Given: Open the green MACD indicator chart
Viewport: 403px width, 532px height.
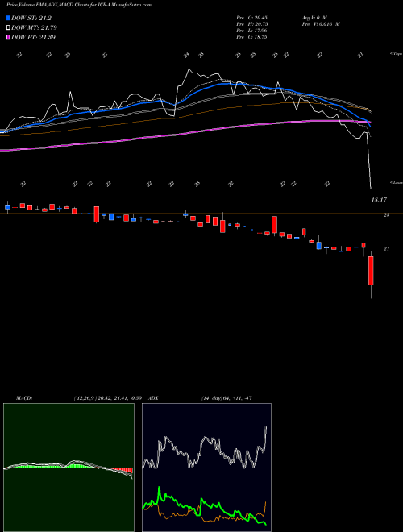Looking at the screenshot, I should click(69, 468).
